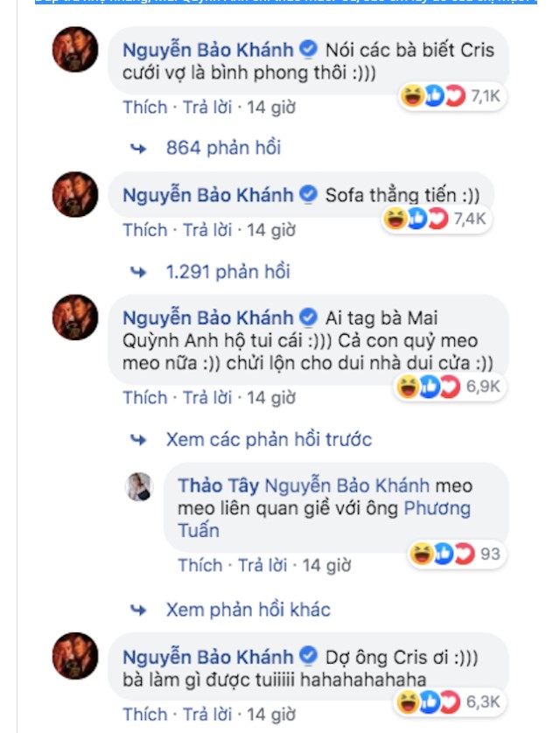Reply to the 'Nói các bà biết' comment
Screen dimensions: 560x733
(207, 108)
